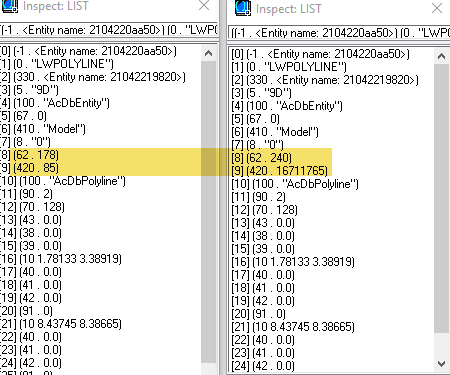The height and width of the screenshot is (375, 450).
Task: Select row [24] (42 . 0.0) in left window
Action: tap(31, 363)
